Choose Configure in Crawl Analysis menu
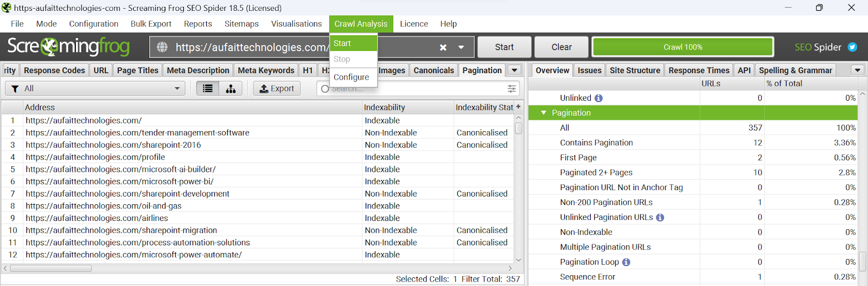868x286 pixels. pyautogui.click(x=353, y=77)
